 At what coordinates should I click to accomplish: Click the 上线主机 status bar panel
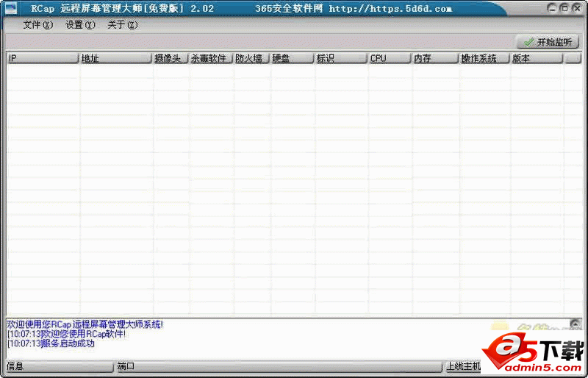(463, 366)
